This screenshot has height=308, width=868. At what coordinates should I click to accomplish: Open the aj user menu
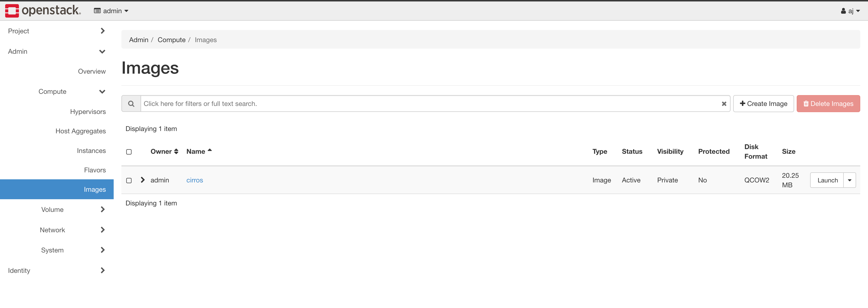pyautogui.click(x=850, y=11)
